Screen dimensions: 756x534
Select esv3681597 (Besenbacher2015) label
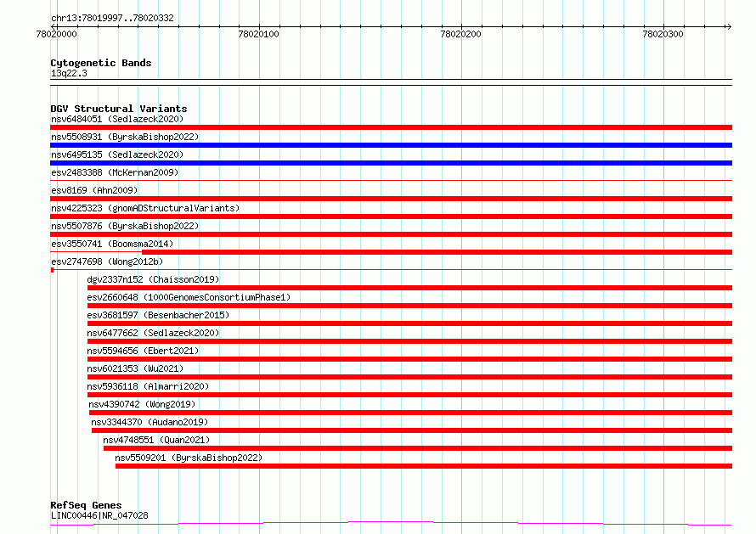point(158,315)
